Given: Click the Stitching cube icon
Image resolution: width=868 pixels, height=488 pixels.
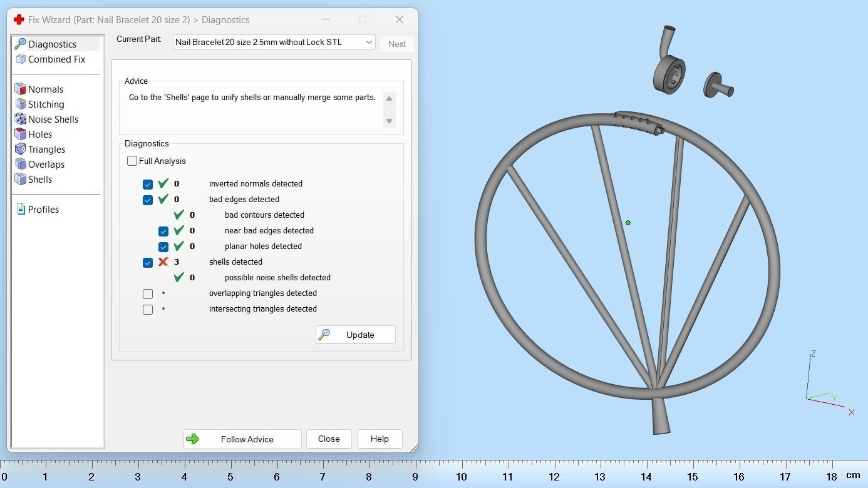Looking at the screenshot, I should (x=20, y=104).
